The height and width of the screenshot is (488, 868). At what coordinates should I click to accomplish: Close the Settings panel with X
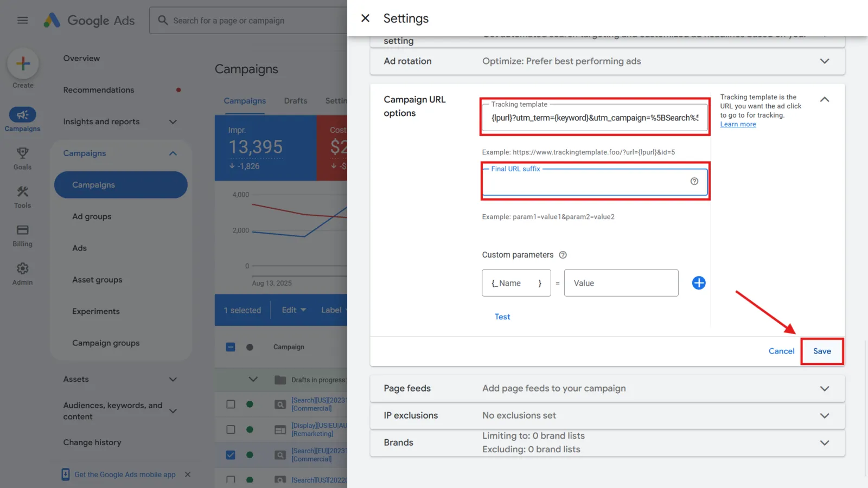tap(365, 18)
